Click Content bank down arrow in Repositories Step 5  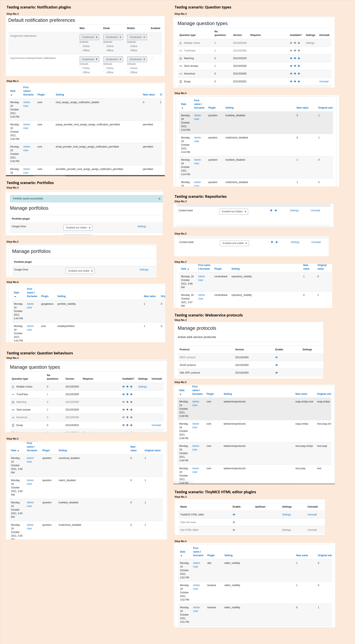tap(276, 242)
